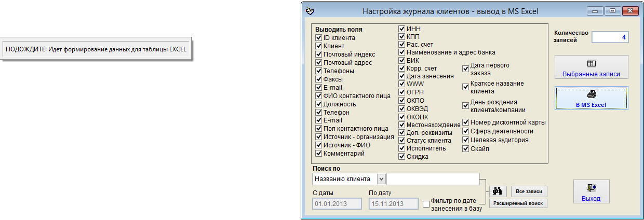Toggle Наименование и адрес банка checkbox
The image size is (644, 220).
[x=402, y=52]
